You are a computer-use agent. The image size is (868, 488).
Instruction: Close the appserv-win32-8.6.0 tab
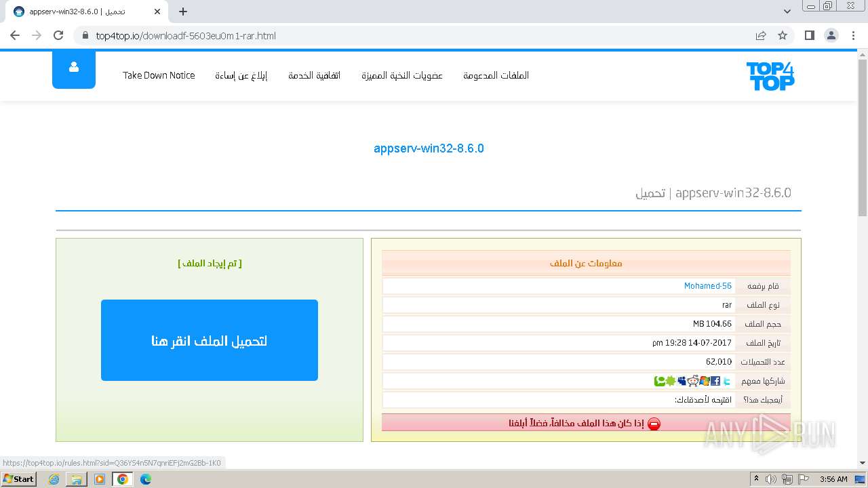tap(157, 12)
